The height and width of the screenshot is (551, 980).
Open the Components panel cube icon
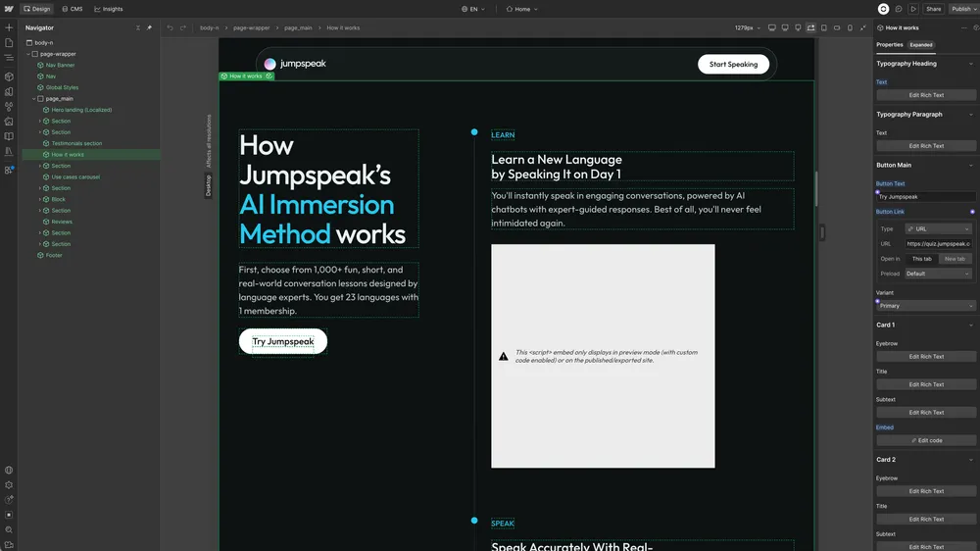tap(9, 76)
